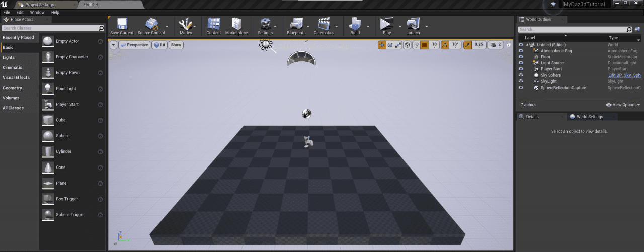Click the World Outliner search field
This screenshot has width=644, height=252.
click(575, 29)
